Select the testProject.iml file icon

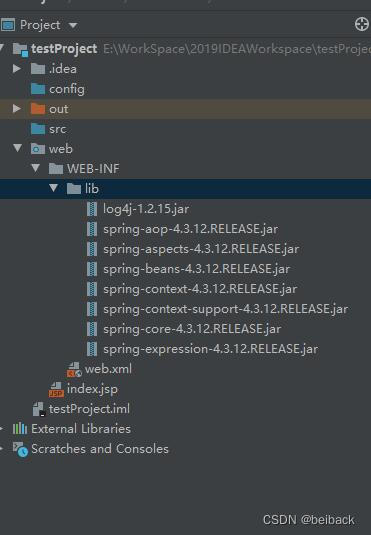(x=39, y=409)
